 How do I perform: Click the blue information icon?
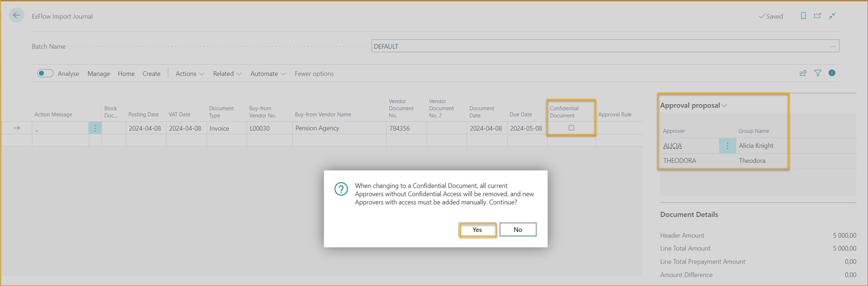pos(832,73)
